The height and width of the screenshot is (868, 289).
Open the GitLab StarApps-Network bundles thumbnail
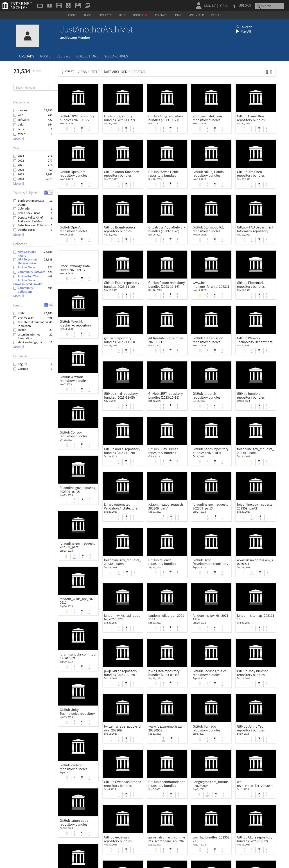167,209
